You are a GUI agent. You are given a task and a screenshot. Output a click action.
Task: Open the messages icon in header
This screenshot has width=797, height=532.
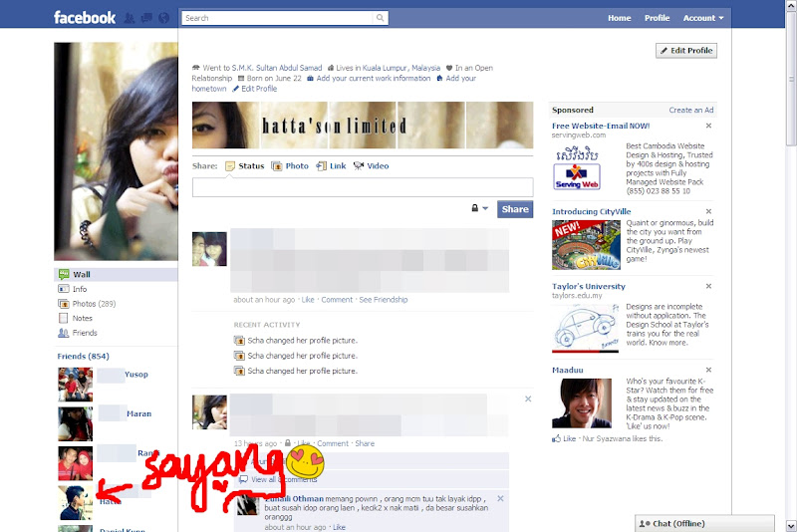[146, 18]
